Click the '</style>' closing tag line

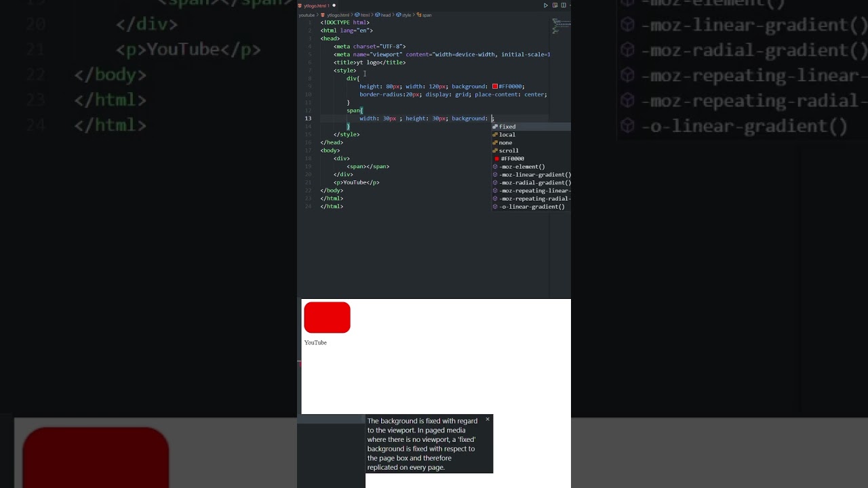[x=347, y=135]
